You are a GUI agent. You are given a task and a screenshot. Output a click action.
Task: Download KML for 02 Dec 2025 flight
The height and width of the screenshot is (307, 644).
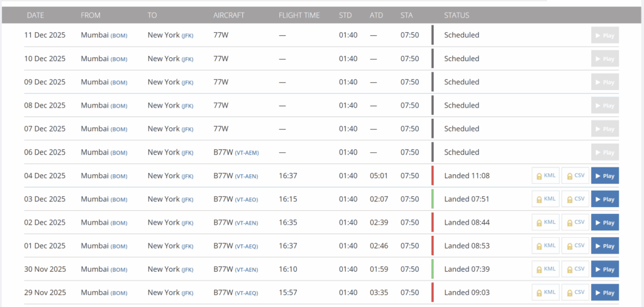coord(545,222)
